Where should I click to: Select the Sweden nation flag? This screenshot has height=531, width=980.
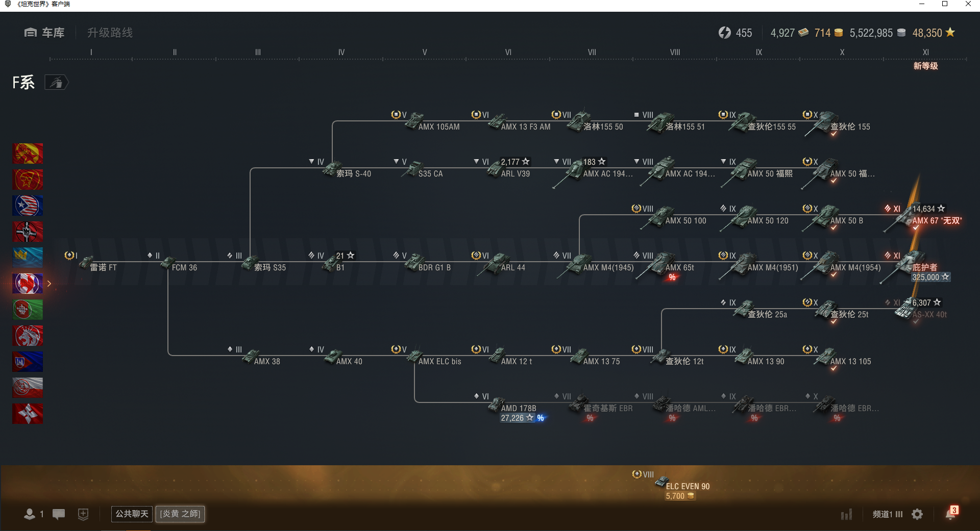click(28, 258)
